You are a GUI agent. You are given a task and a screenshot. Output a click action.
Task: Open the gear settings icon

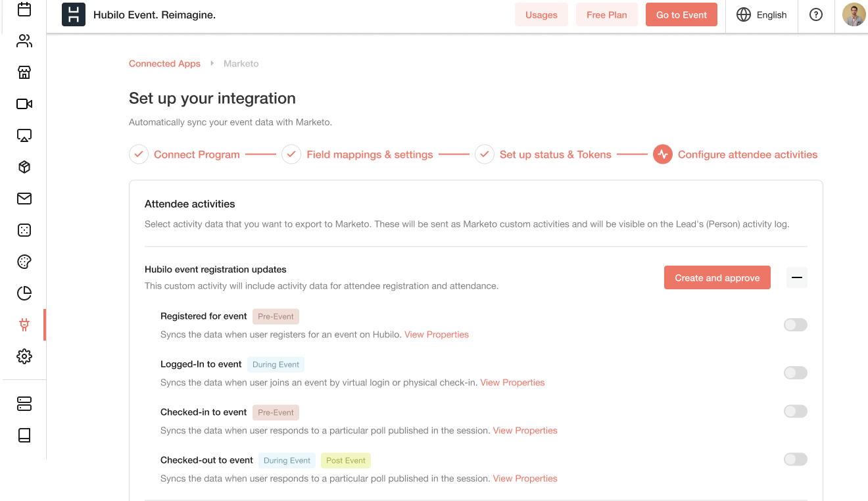tap(24, 356)
